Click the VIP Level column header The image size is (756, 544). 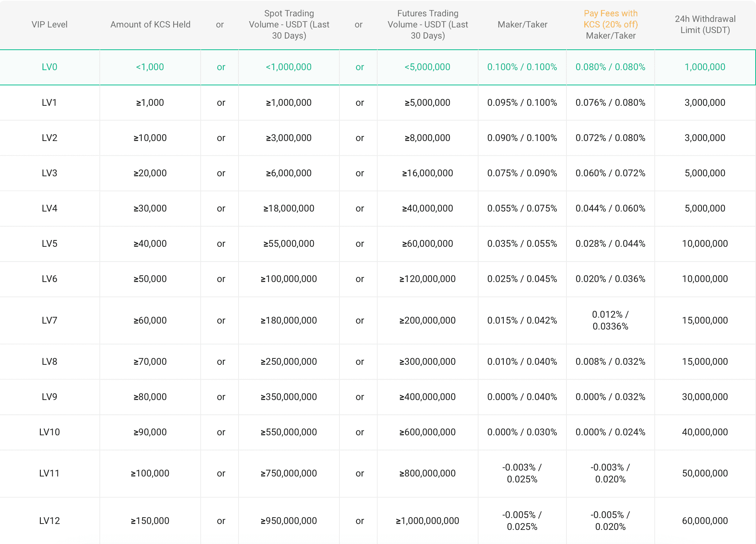click(x=50, y=24)
